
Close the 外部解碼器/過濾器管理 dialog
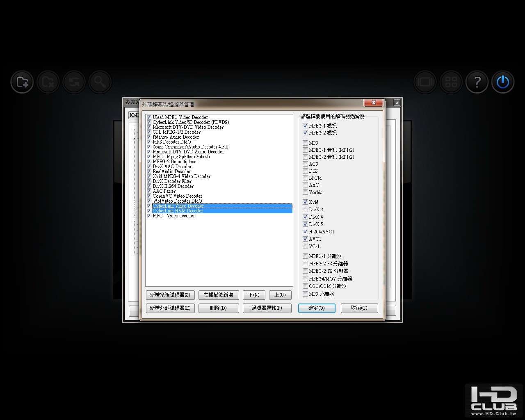tap(373, 103)
